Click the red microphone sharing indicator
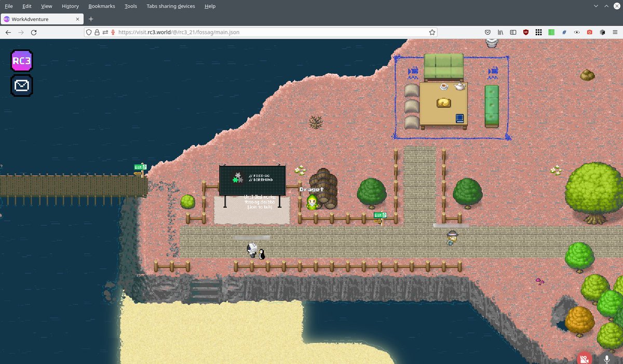The width and height of the screenshot is (623, 364). tap(113, 32)
